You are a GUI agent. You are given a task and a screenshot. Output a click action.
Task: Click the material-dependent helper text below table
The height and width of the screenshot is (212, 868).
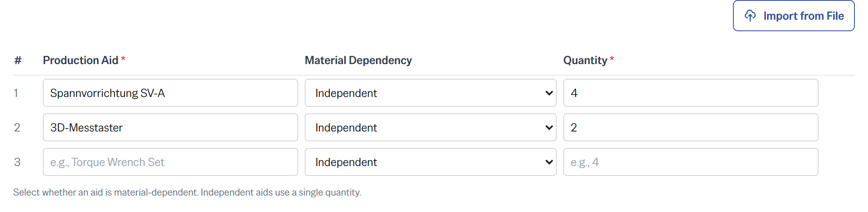[187, 192]
